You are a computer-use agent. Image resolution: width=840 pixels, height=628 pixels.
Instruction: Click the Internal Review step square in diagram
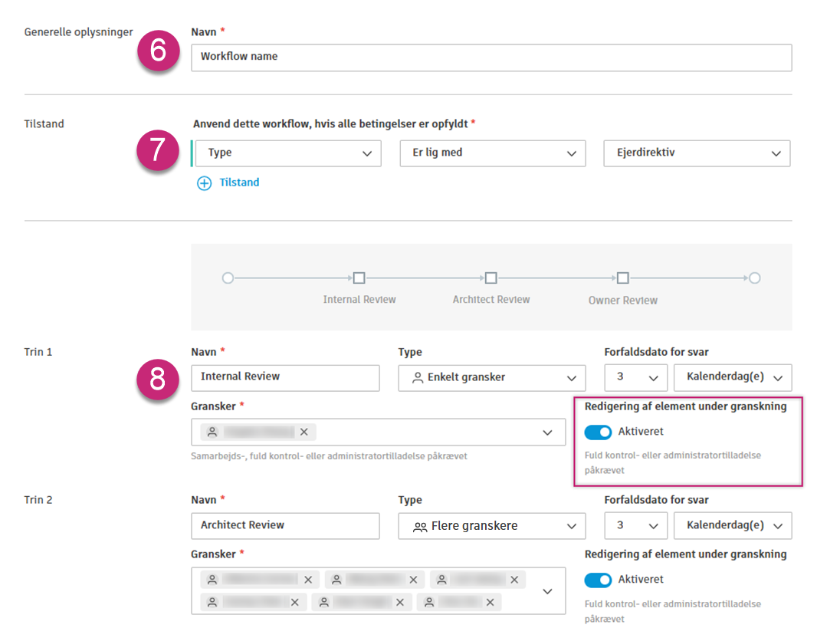click(359, 278)
